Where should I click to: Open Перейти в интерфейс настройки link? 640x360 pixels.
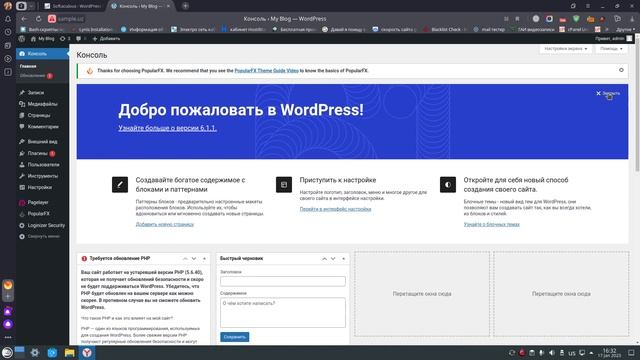pyautogui.click(x=335, y=209)
